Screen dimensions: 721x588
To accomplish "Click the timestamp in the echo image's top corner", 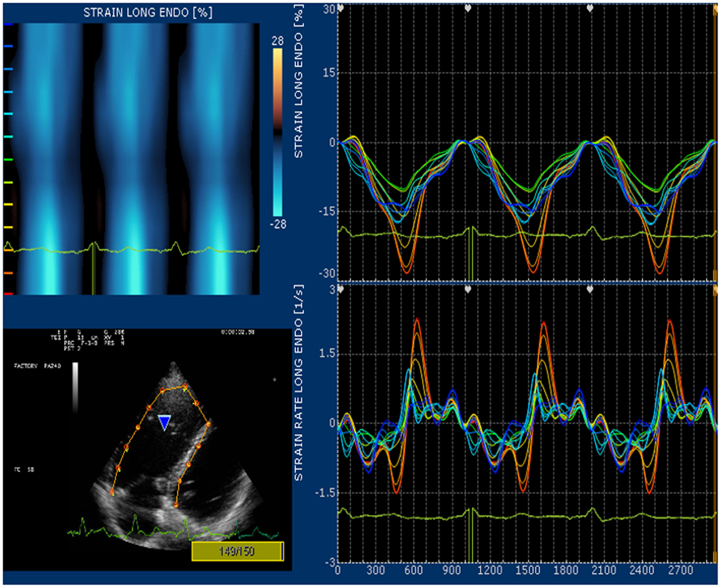I will click(x=238, y=332).
